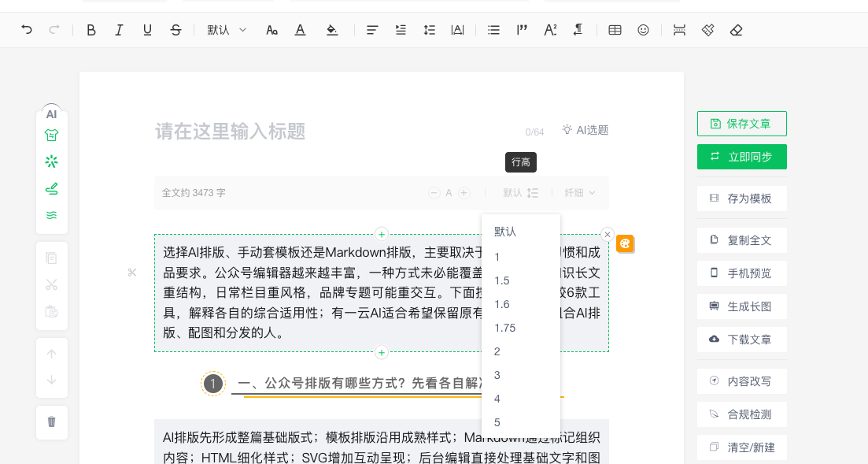This screenshot has width=868, height=464.
Task: Close the selected block with X button
Action: 608,235
